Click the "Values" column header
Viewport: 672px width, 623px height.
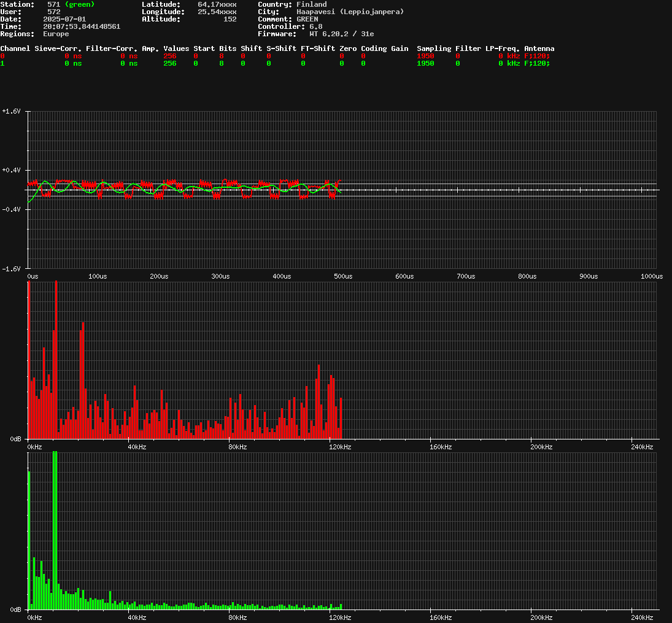coord(176,48)
